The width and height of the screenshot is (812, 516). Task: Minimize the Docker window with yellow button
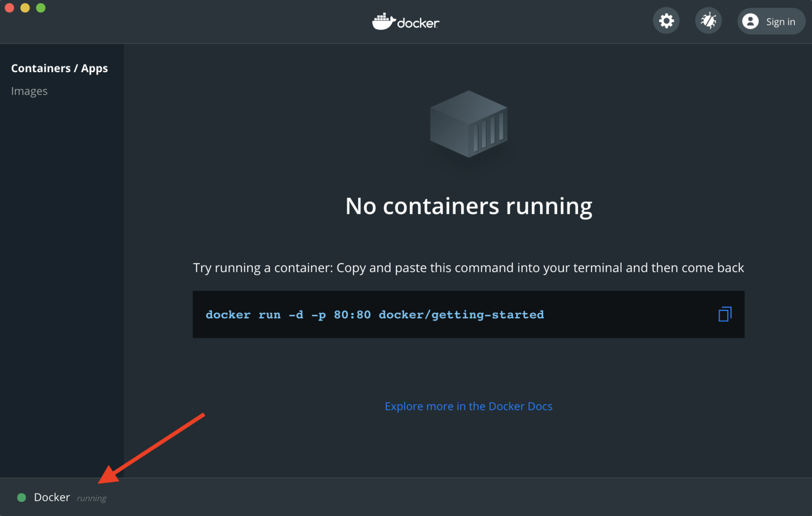pos(25,8)
